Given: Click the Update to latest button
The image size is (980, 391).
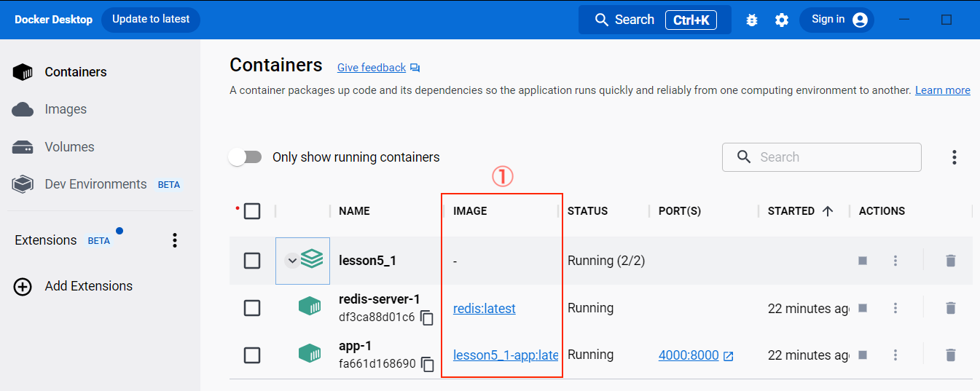Looking at the screenshot, I should 151,20.
